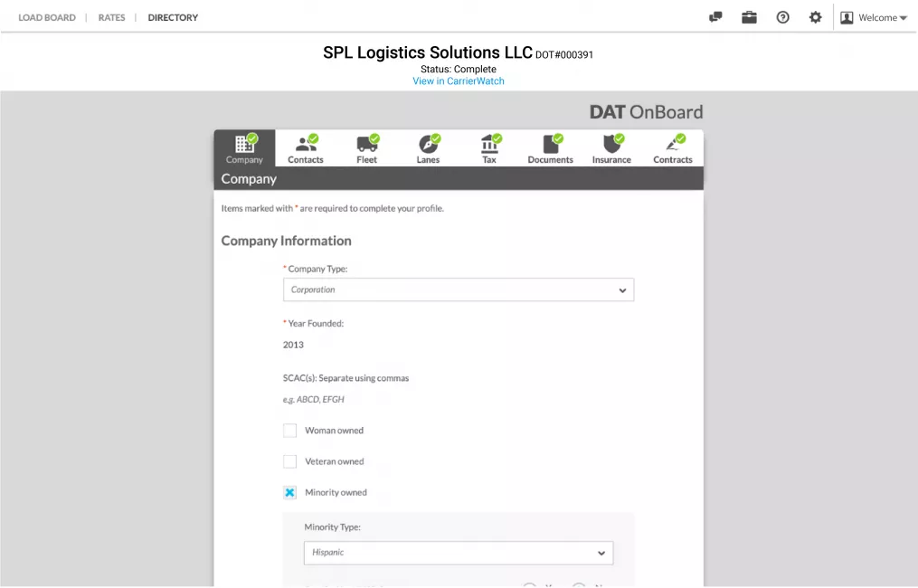Screen dimensions: 918x588
Task: Click the DAT OnBoard logo
Action: click(x=647, y=112)
